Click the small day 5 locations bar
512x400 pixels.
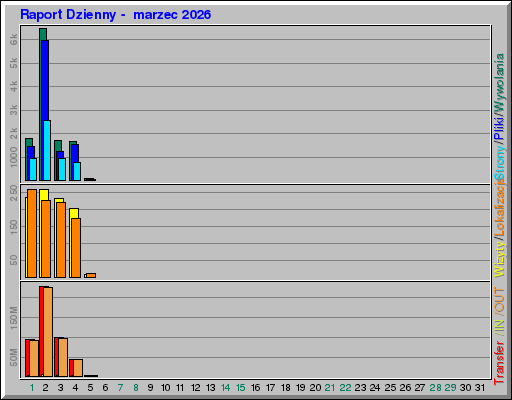(x=91, y=275)
